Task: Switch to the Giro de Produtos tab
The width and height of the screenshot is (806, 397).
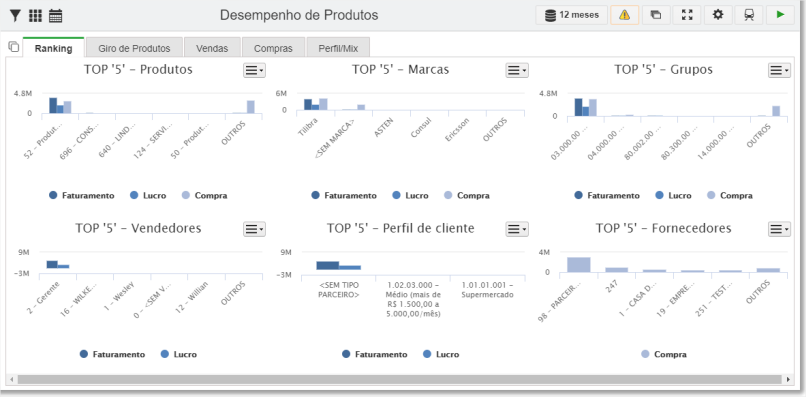Action: [x=135, y=48]
